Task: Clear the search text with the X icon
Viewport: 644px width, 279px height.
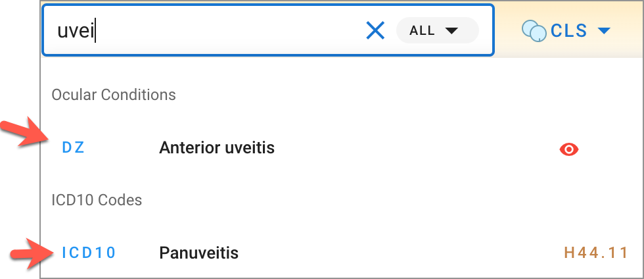Action: (375, 30)
